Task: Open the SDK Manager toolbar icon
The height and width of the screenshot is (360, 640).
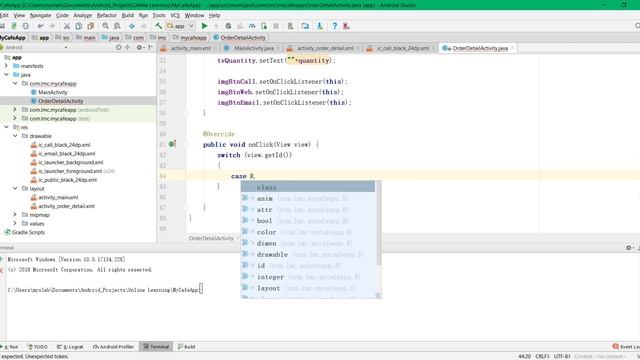Action: tap(320, 26)
